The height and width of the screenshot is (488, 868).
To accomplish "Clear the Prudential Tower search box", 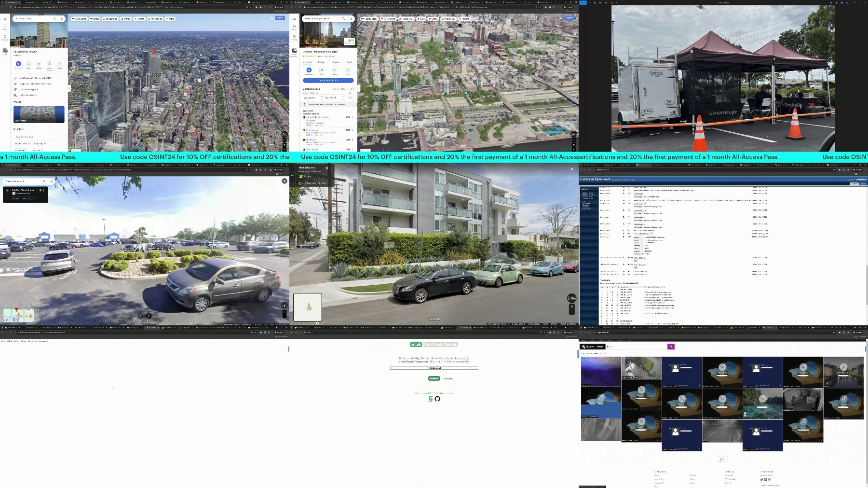I will pos(62,19).
